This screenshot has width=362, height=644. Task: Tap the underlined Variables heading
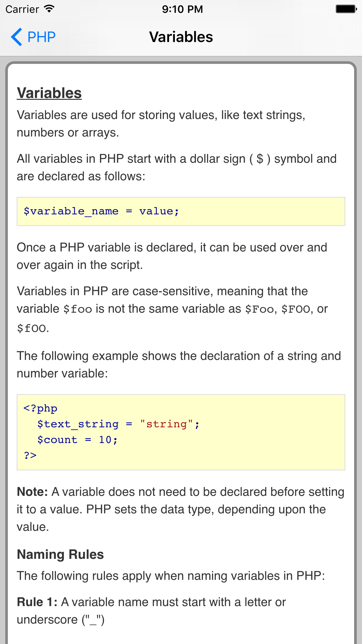(x=49, y=93)
